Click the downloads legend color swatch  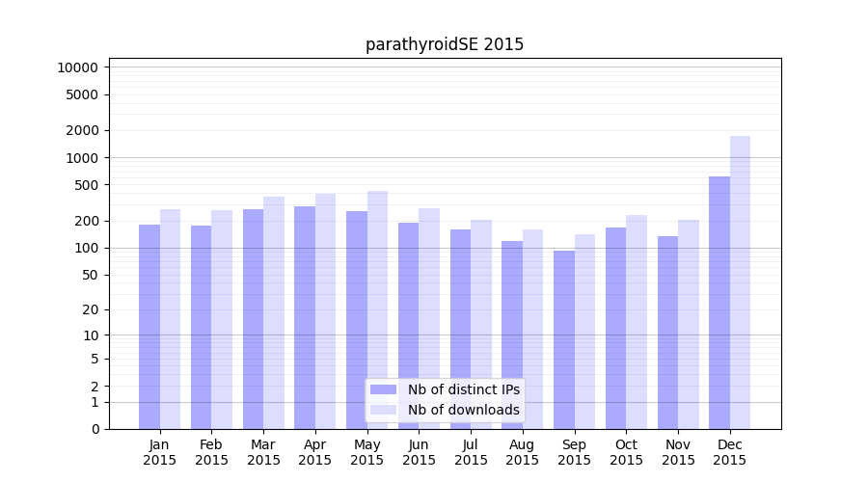[x=383, y=410]
